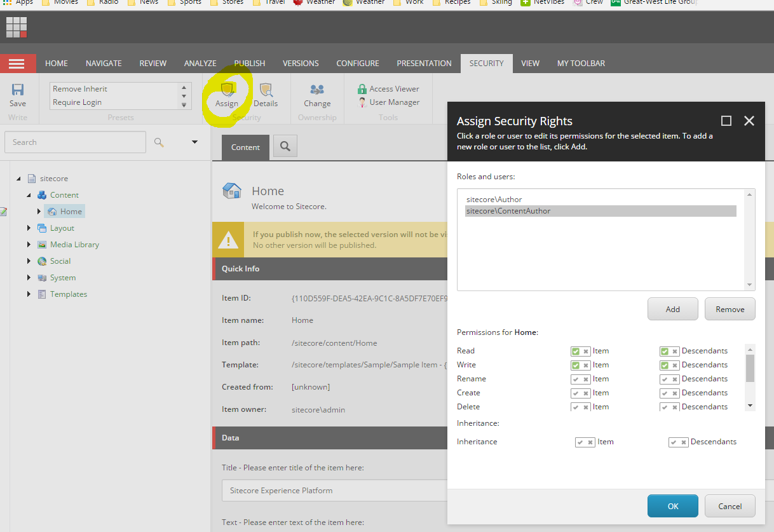Open the NAVIGATE ribbon tab
774x532 pixels.
coord(104,64)
